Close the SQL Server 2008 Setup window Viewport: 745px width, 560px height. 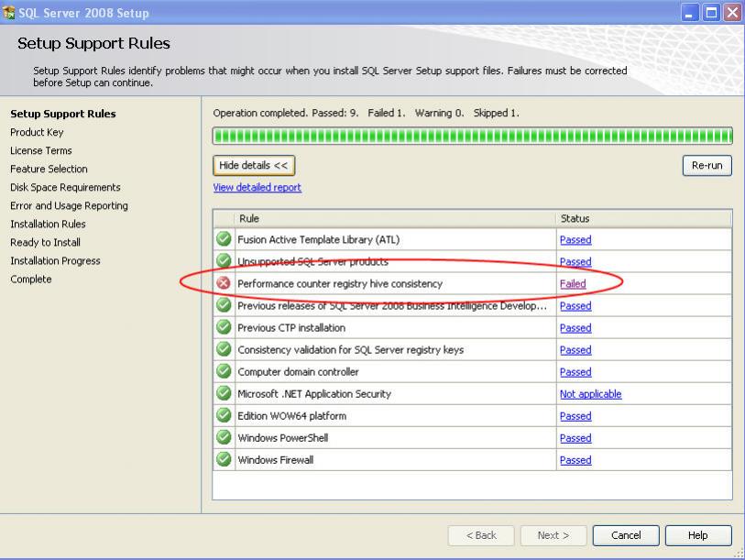pyautogui.click(x=733, y=12)
